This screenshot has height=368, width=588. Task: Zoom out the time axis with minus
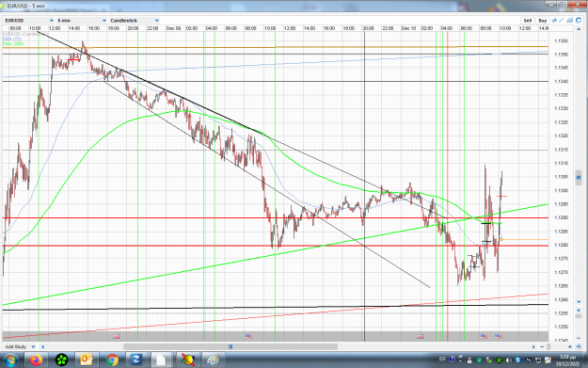(542, 347)
